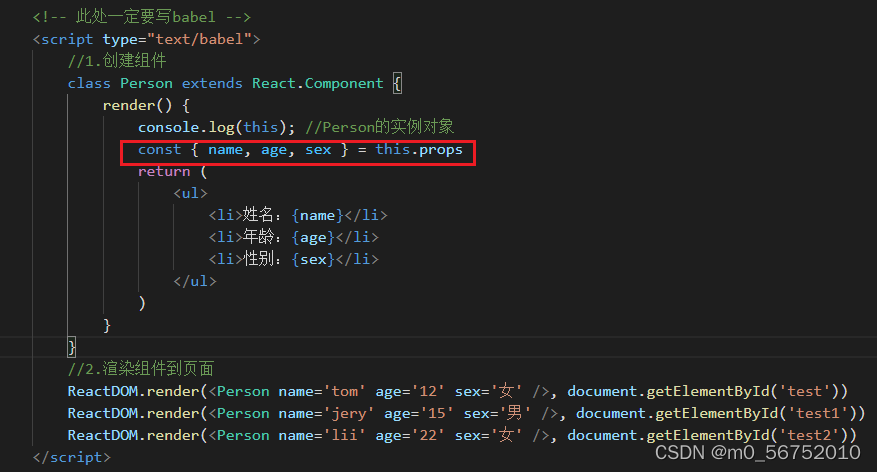The image size is (877, 472).
Task: Click the '//Person的实例对象' comment
Action: 379,127
